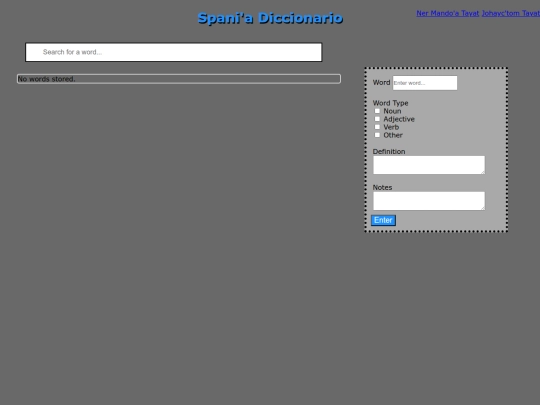Enable the Verb checkbox

[x=377, y=127]
